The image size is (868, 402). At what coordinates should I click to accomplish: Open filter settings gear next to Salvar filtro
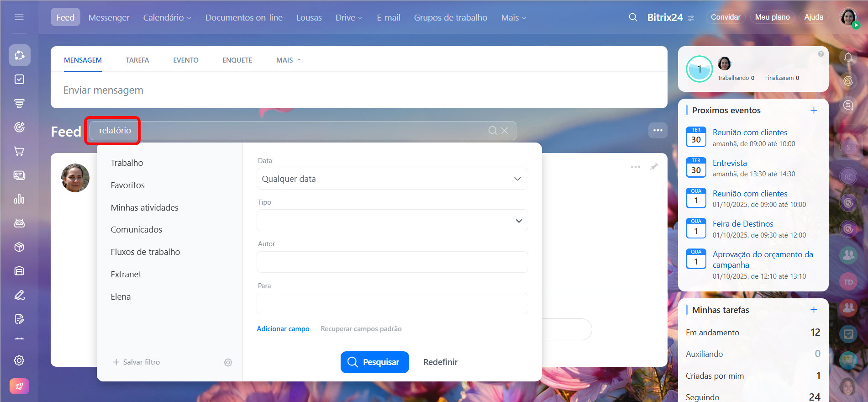click(228, 362)
